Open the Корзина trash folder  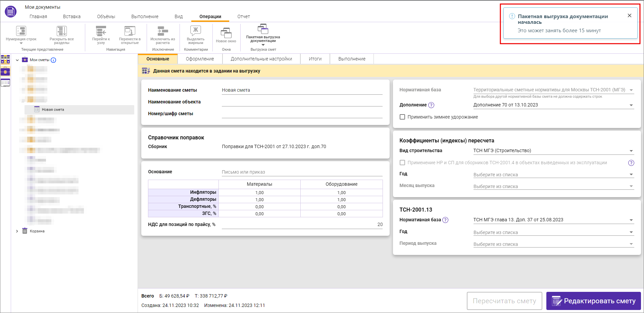[x=37, y=231]
